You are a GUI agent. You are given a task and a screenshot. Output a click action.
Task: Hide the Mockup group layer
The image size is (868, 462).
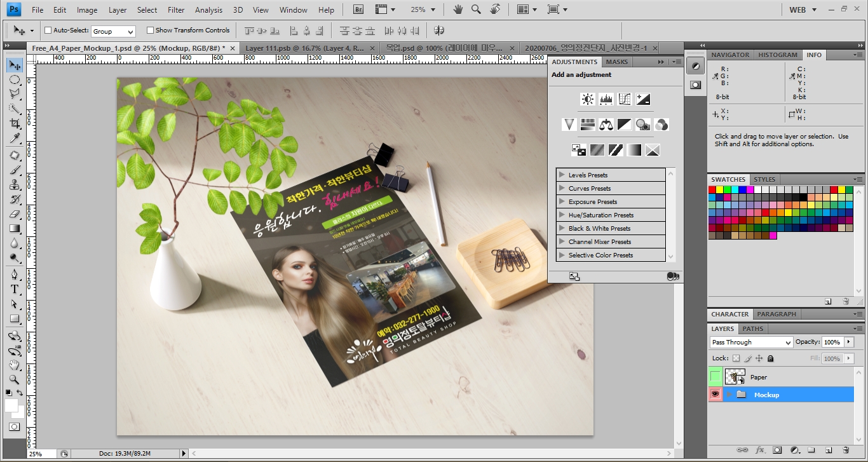point(715,395)
